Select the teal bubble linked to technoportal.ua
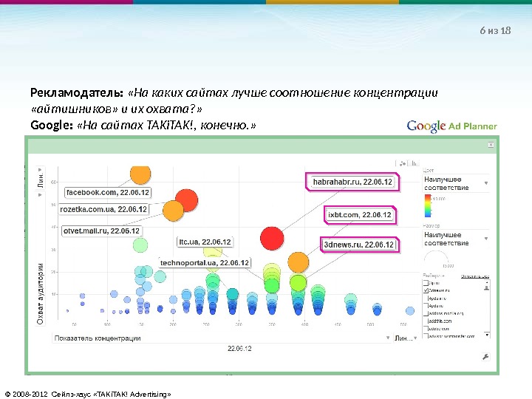Screen dimensions: 532x399 pyautogui.click(x=233, y=294)
